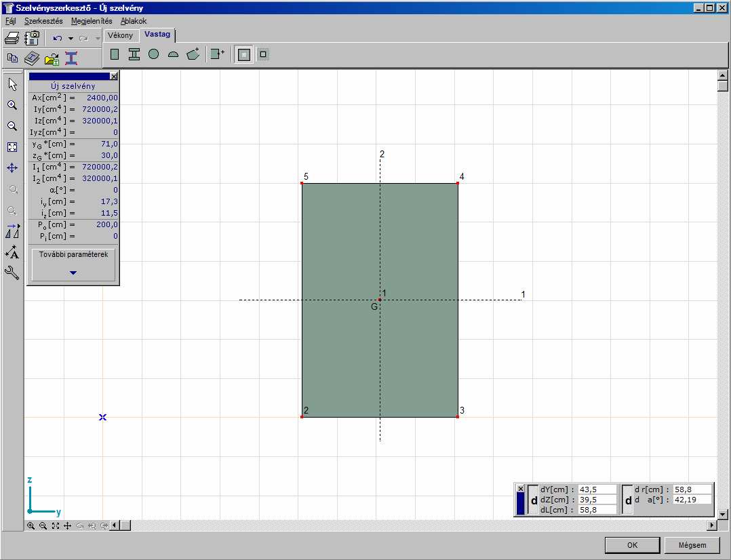Select the arrow pointer tool in left toolbar

pos(13,84)
